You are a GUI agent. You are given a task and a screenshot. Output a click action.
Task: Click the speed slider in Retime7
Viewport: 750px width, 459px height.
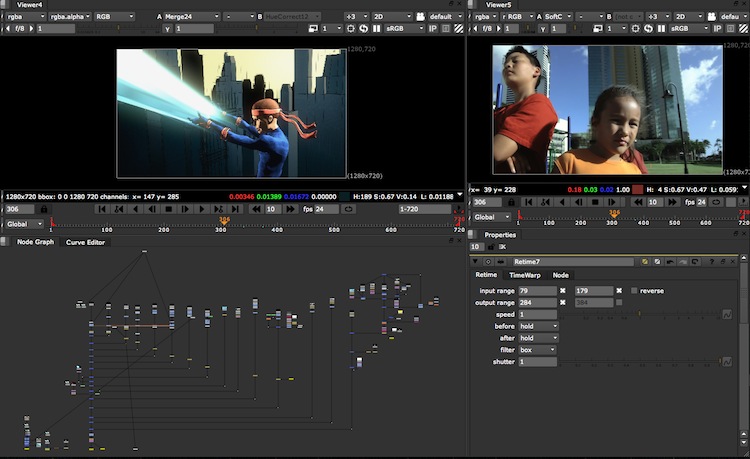click(x=640, y=315)
